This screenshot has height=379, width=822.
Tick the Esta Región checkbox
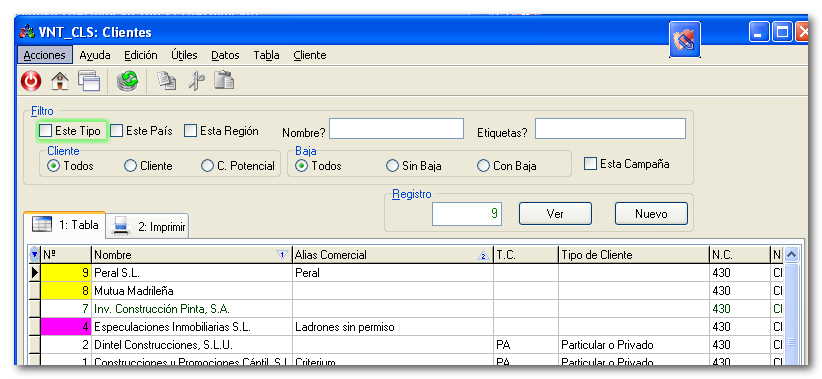(190, 131)
